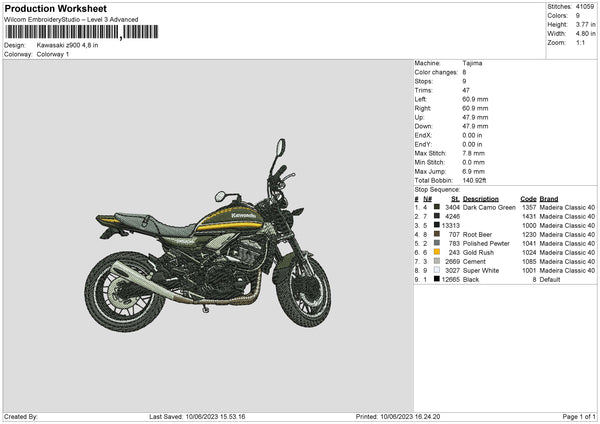This screenshot has width=600, height=424.
Task: Click the Created By label
Action: 21,416
